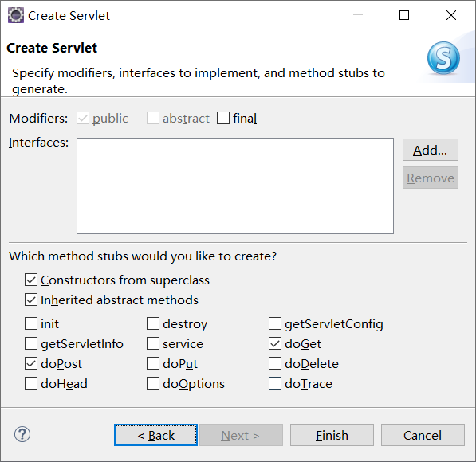Uncheck the doGet method stub
The width and height of the screenshot is (476, 462).
[275, 343]
